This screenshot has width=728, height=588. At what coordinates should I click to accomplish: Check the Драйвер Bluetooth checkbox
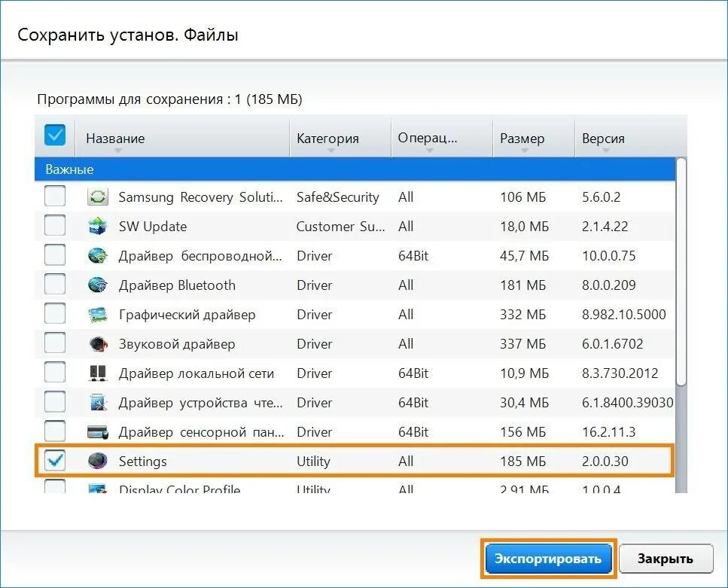click(55, 284)
